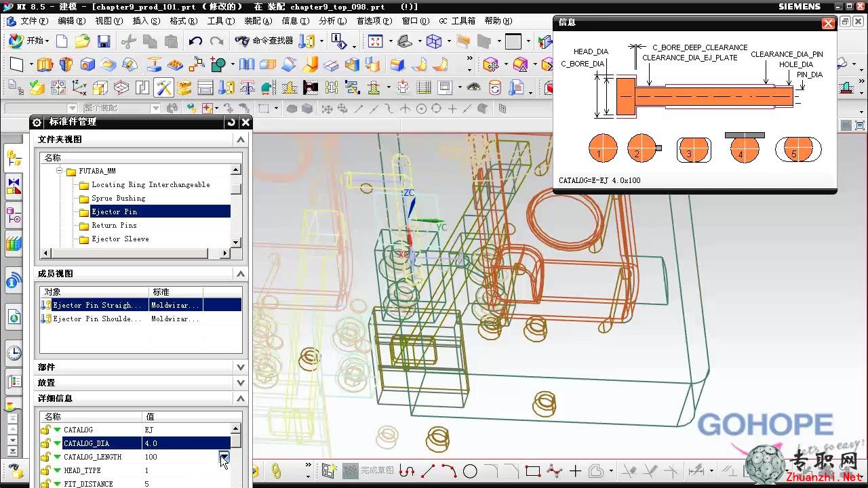Click the open book mirror icon

(247, 64)
